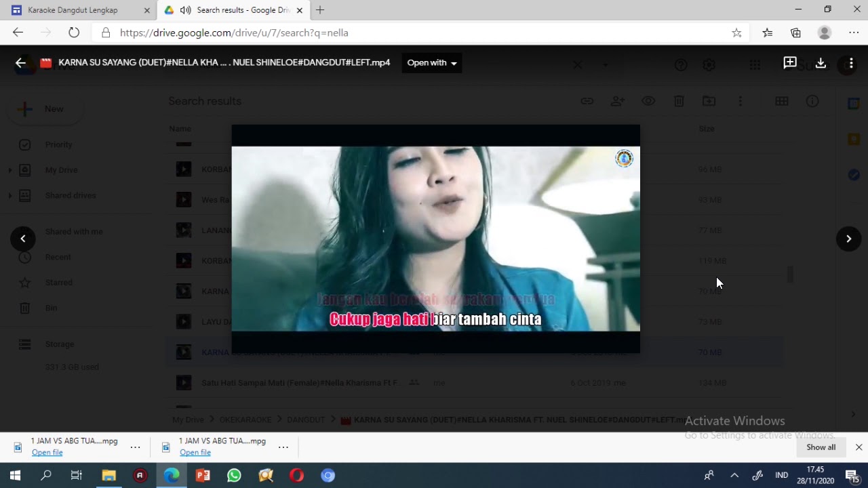
Task: Click get link icon in toolbar
Action: [587, 101]
